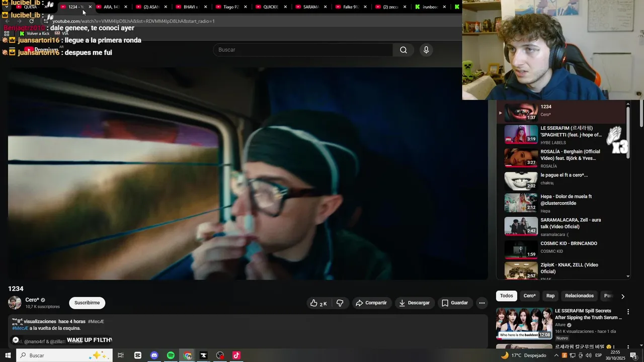The width and height of the screenshot is (644, 362).
Task: Open TikTok app in taskbar
Action: tap(236, 355)
